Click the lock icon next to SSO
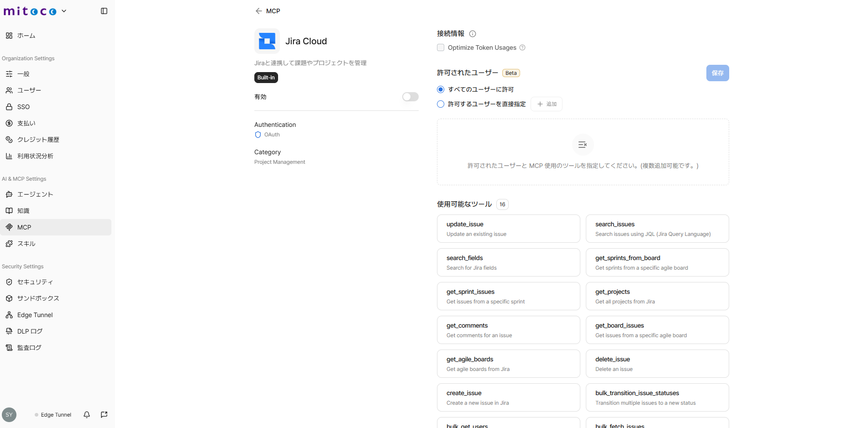Screen dimensions: 868x428 coord(9,107)
